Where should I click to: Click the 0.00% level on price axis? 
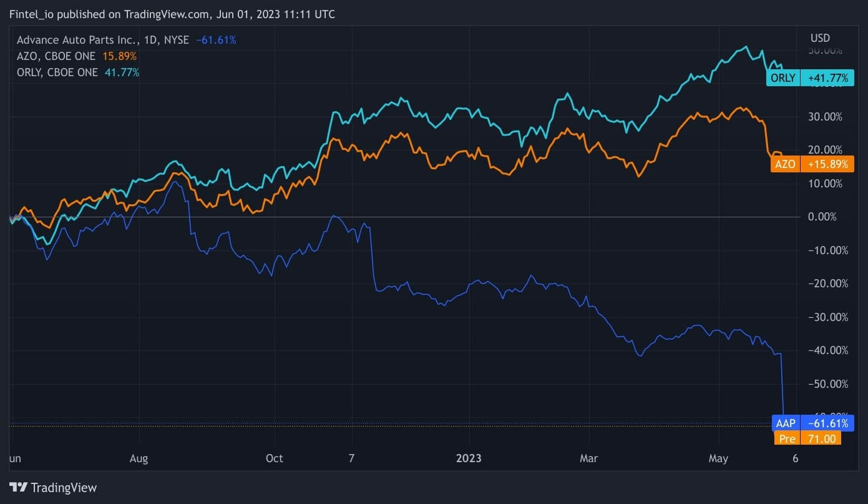[x=822, y=217]
